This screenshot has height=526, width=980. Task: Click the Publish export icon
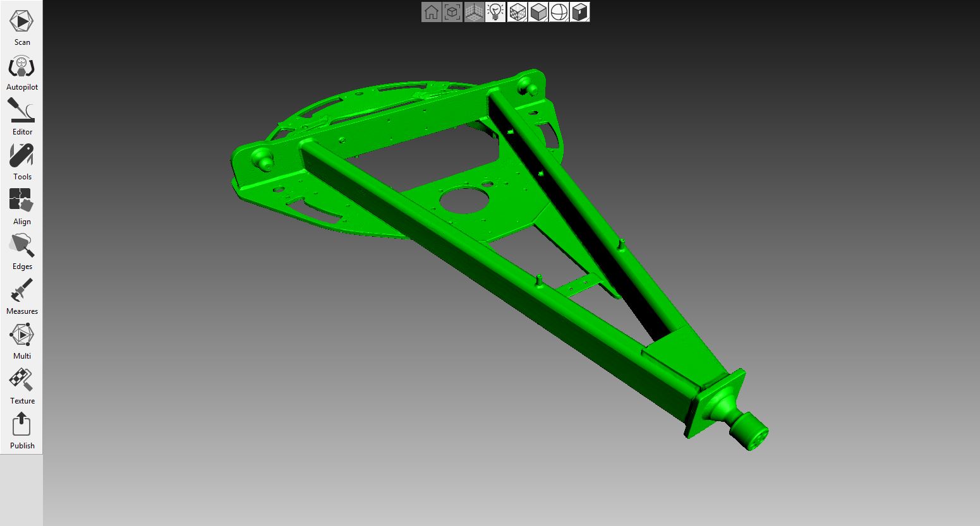point(21,430)
